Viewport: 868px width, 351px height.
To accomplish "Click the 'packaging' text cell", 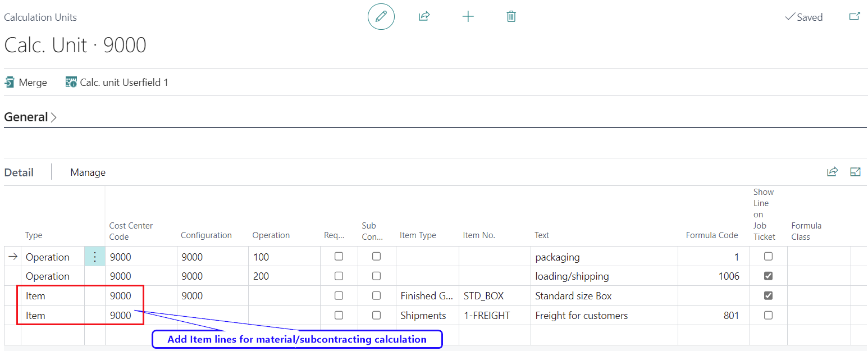I will (x=604, y=257).
